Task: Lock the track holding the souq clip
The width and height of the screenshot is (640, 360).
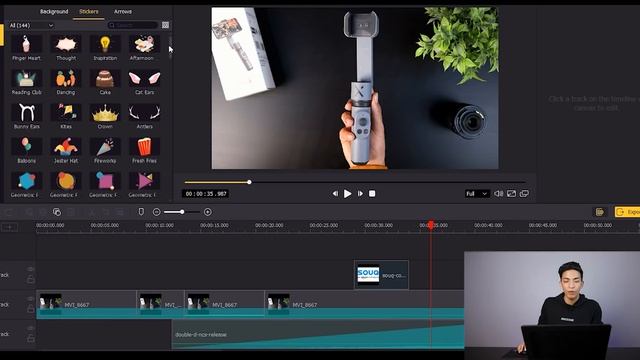Action: point(31,280)
